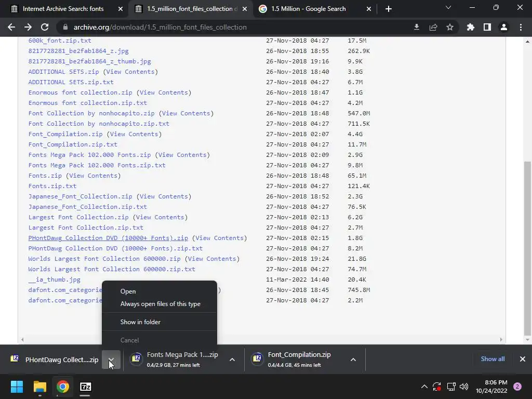This screenshot has height=399, width=532.
Task: Click the vertical page scrollbar thumb
Action: coord(527,248)
